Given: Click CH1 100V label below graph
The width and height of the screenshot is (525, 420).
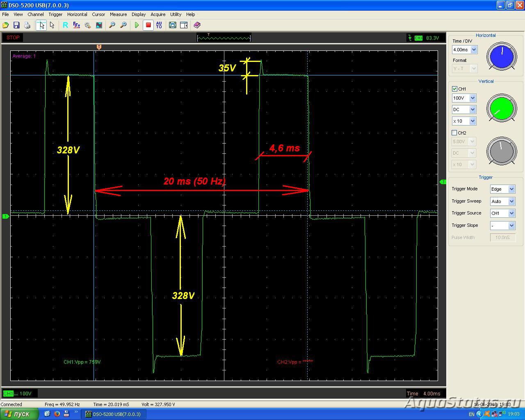Looking at the screenshot, I should pos(20,393).
